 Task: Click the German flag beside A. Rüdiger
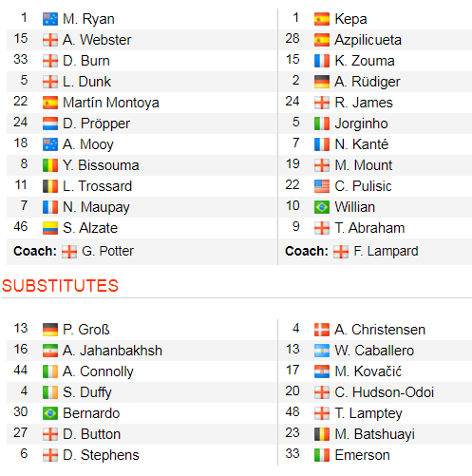click(x=322, y=82)
